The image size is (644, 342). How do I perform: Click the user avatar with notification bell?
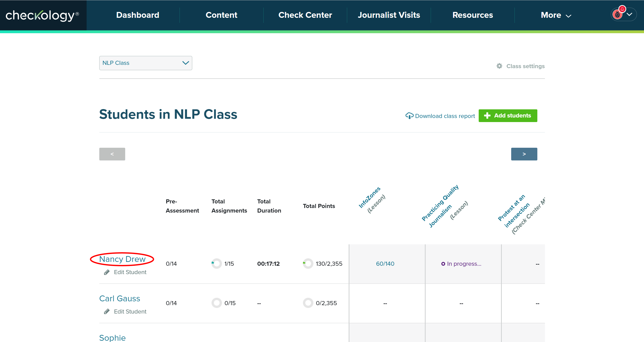[618, 14]
